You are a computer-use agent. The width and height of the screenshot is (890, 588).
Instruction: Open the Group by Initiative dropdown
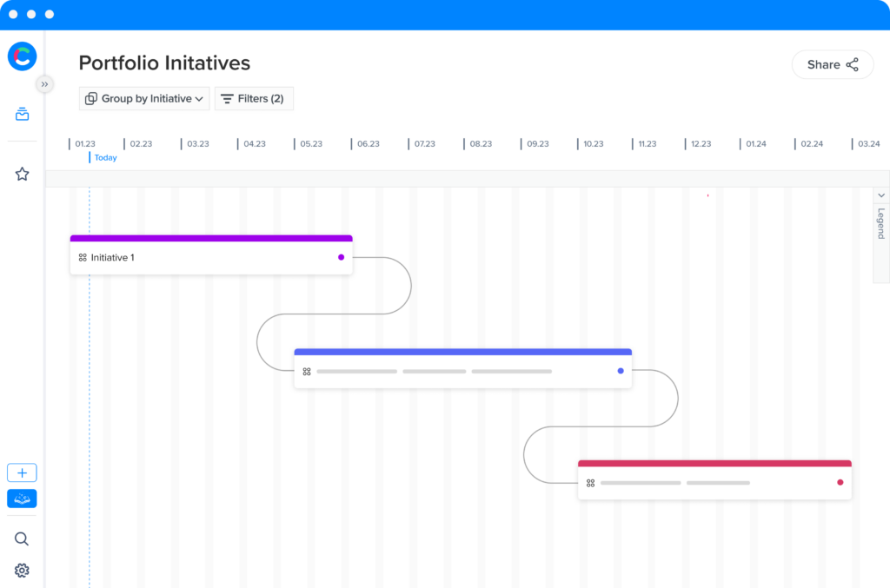click(144, 99)
